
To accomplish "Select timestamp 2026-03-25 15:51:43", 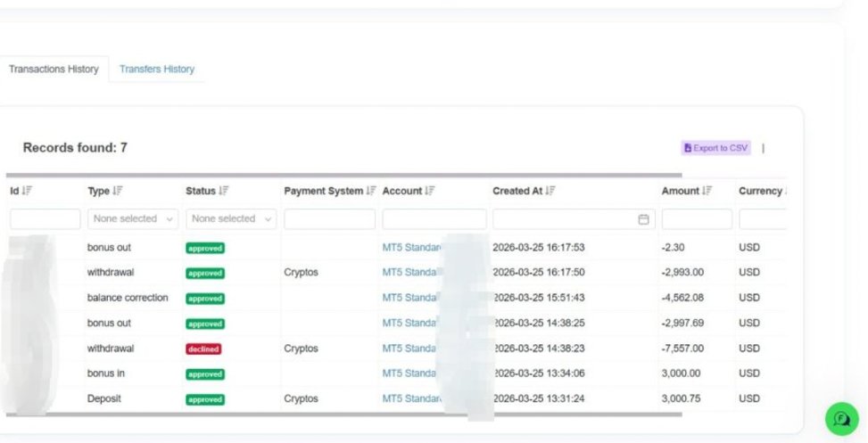I will 539,298.
